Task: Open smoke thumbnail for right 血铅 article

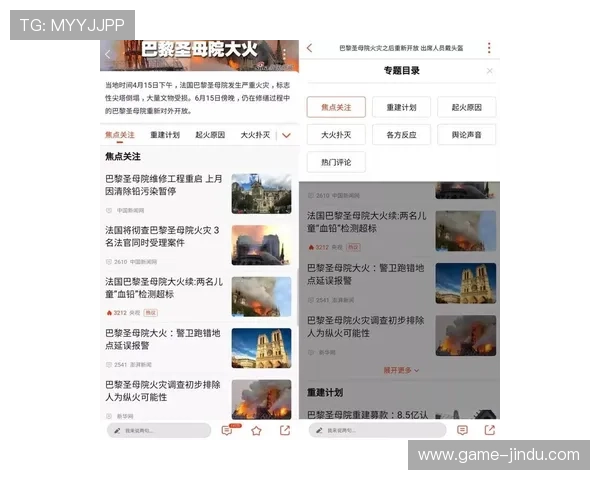Action: click(x=466, y=231)
